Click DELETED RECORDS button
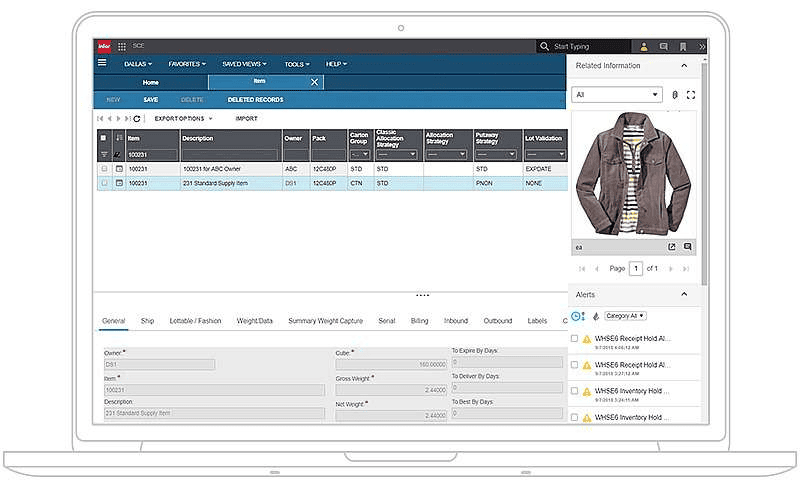The height and width of the screenshot is (489, 800). click(x=255, y=100)
